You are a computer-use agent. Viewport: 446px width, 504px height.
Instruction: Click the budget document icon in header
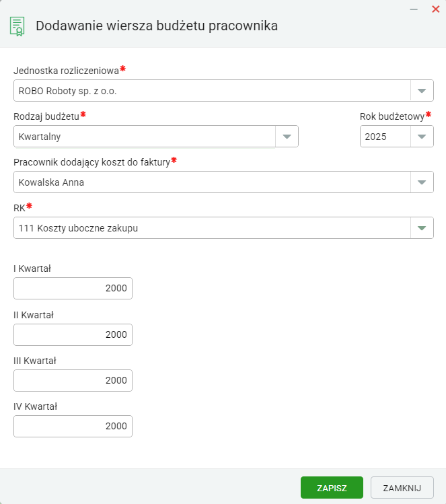coord(17,26)
